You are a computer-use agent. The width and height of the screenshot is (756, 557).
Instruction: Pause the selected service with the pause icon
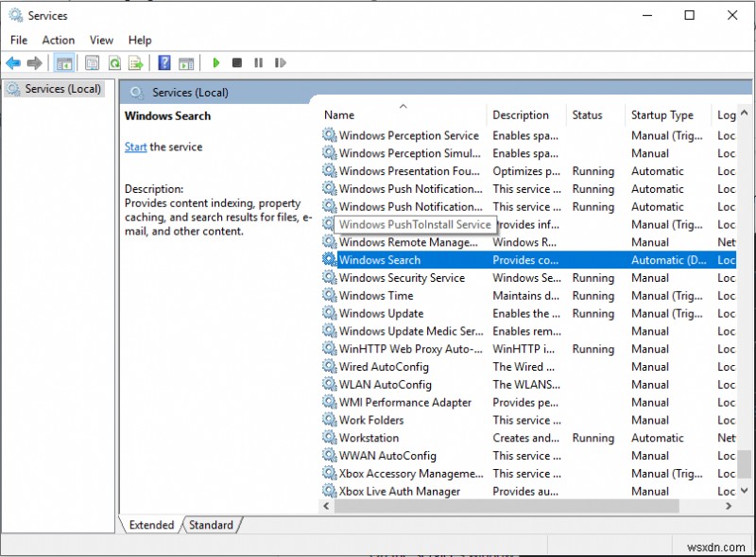(260, 62)
